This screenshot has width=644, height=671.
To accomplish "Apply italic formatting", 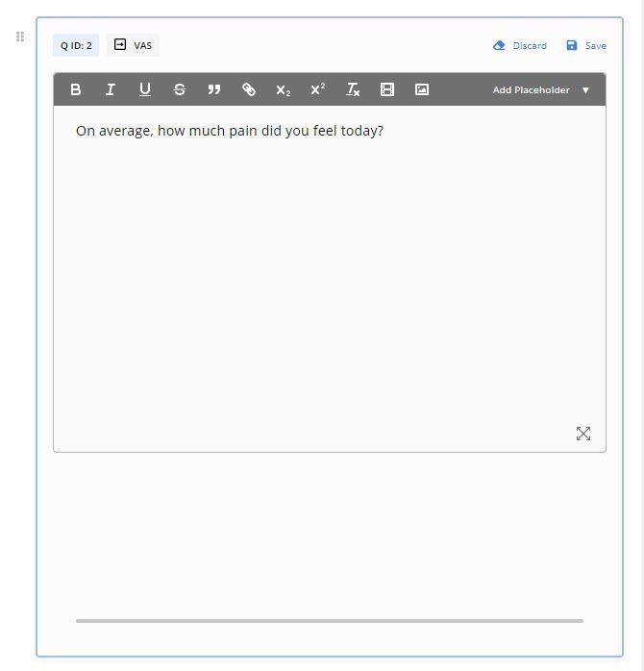I will tap(111, 89).
